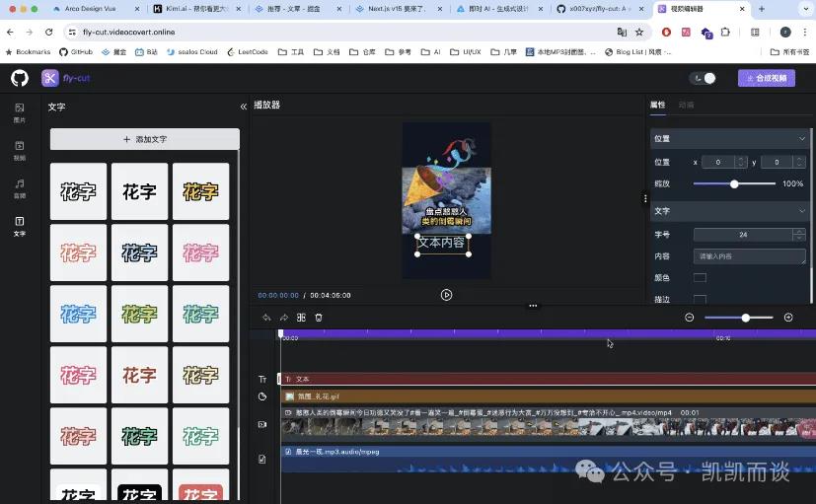Bookmark this page with the star icon
Screen dimensions: 816x504
pos(639,33)
